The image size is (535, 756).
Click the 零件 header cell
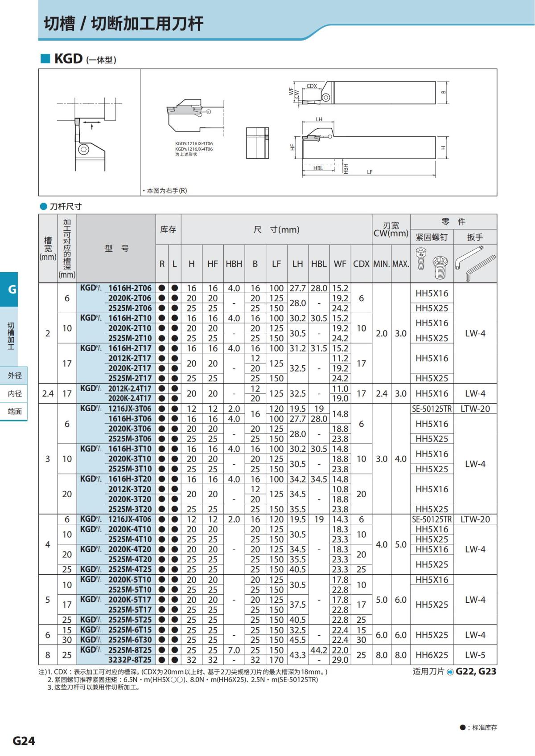coord(453,222)
